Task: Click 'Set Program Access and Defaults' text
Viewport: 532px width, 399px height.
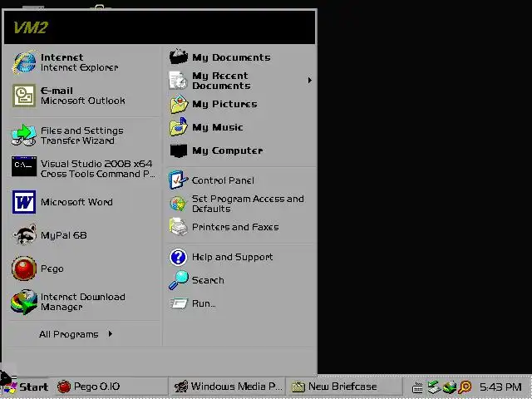Action: [248, 204]
